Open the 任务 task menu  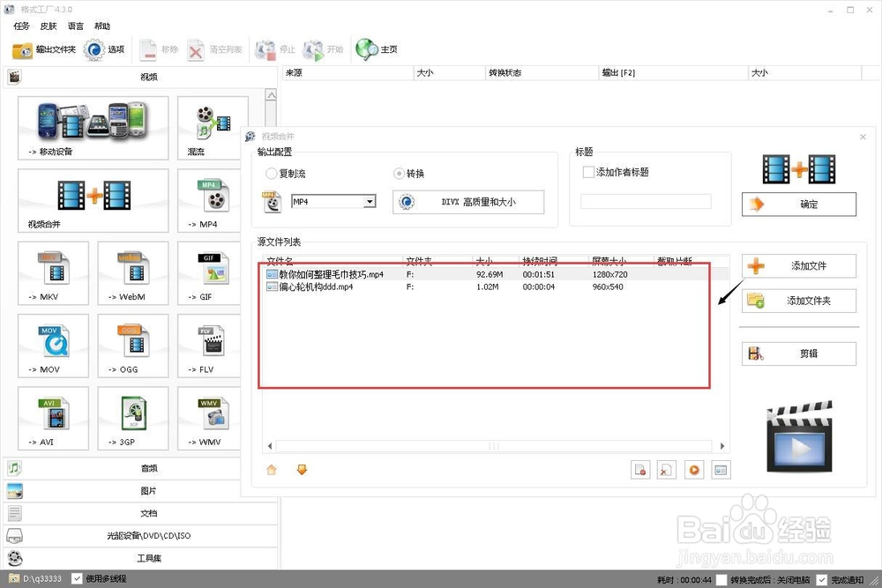(x=21, y=26)
